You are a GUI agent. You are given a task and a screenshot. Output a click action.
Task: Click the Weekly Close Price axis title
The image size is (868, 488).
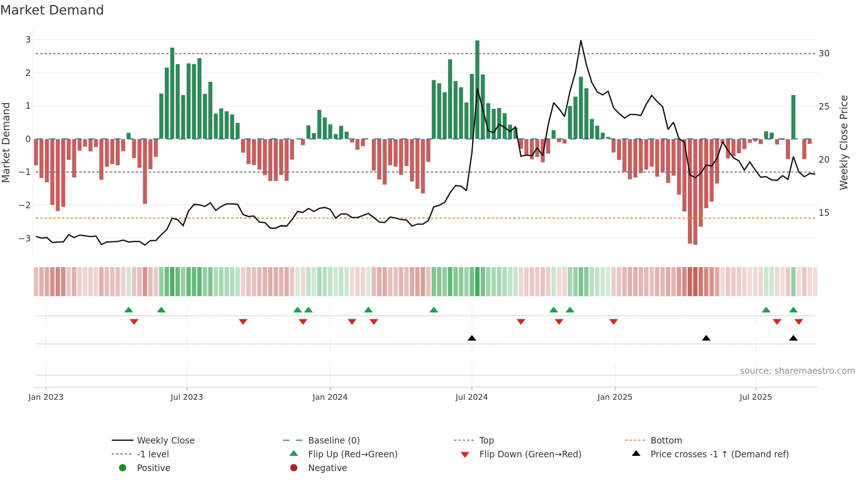coord(844,142)
